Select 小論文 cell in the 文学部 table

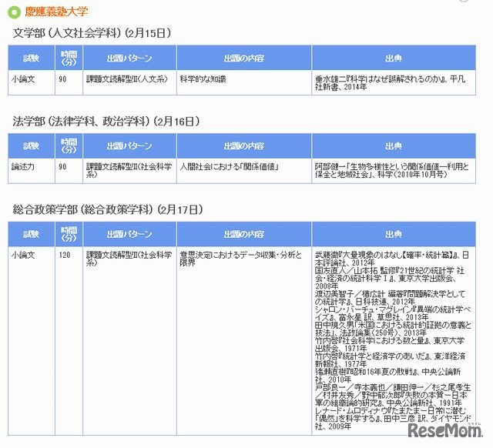click(31, 82)
